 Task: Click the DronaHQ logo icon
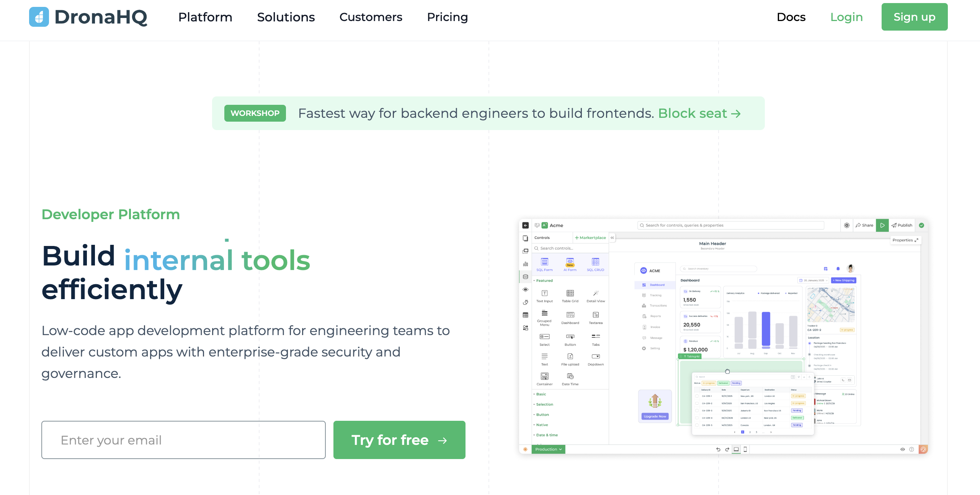(x=39, y=17)
